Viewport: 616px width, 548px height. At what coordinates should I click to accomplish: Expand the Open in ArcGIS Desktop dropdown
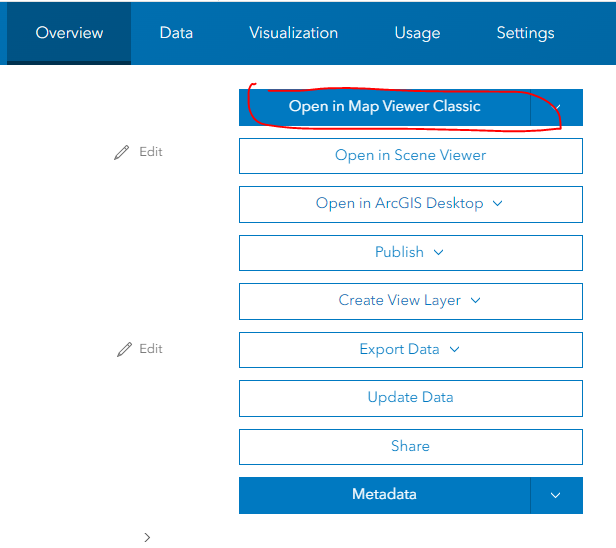(x=410, y=204)
